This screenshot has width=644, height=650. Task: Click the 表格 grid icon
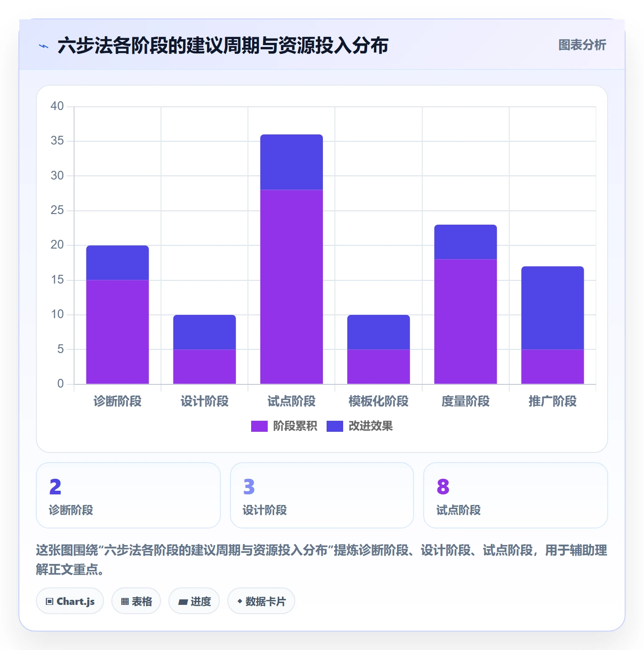125,602
